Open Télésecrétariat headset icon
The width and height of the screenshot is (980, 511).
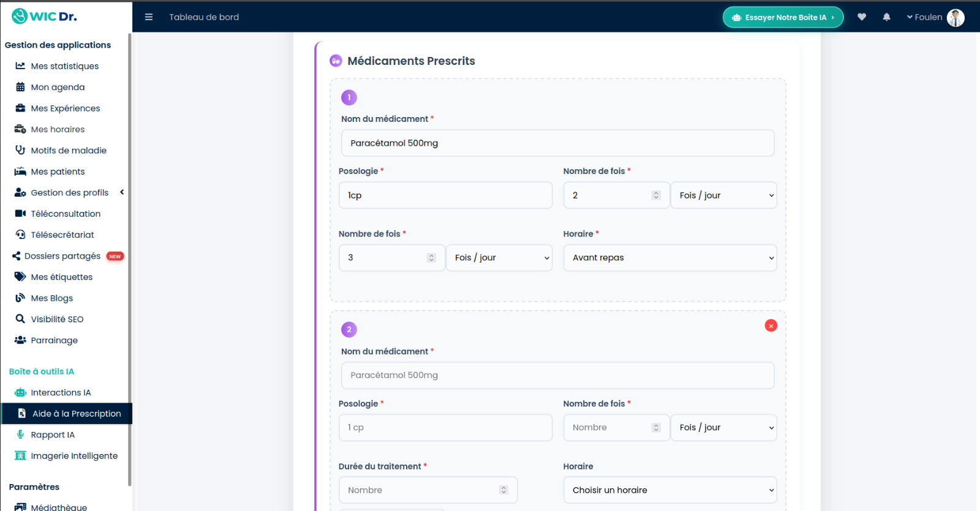(20, 235)
